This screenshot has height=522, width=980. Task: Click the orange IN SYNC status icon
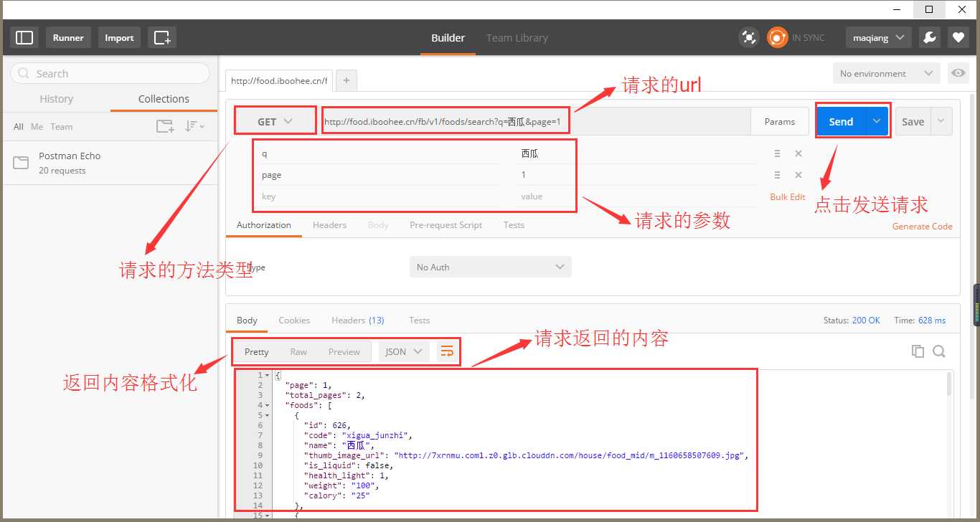pos(778,37)
